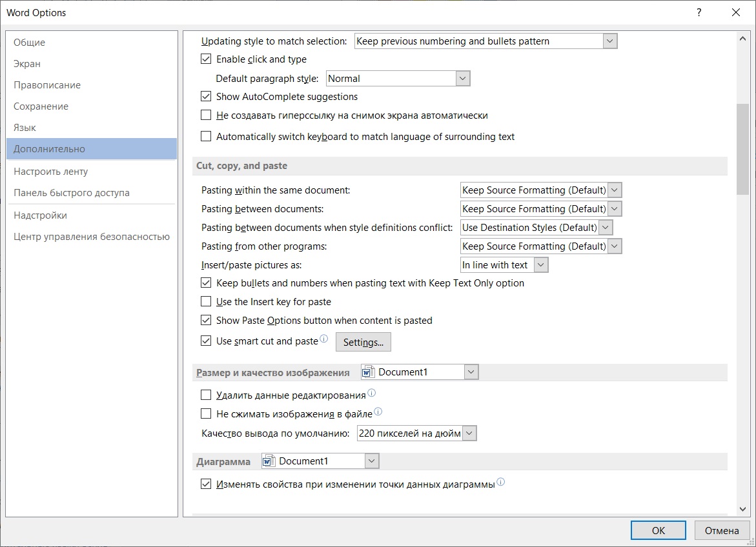Screen dimensions: 756x547
Task: Open Настроить ленту section
Action: click(50, 171)
